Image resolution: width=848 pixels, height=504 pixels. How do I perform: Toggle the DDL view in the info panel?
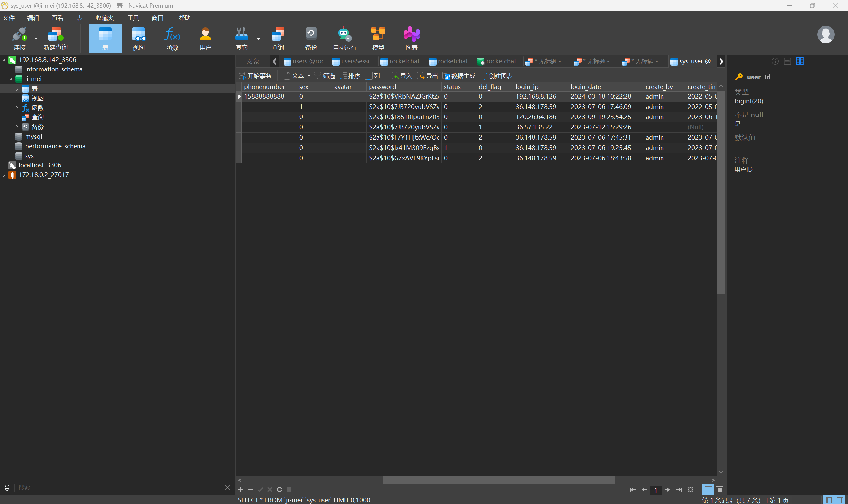[x=787, y=61]
